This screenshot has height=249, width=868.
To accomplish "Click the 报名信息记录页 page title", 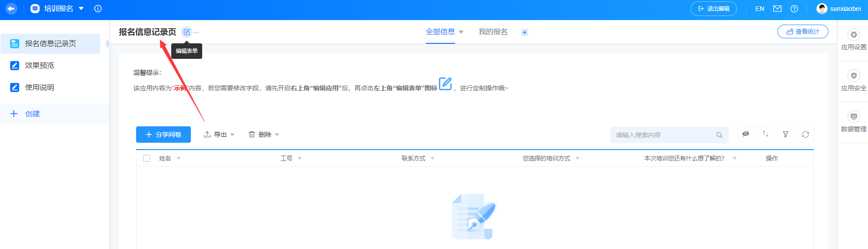I will coord(148,32).
